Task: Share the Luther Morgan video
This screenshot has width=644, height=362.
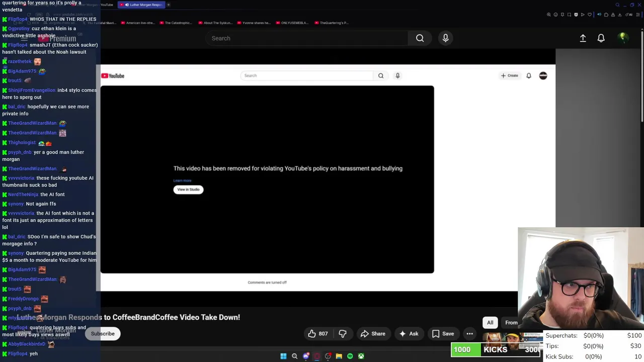Action: [373, 334]
